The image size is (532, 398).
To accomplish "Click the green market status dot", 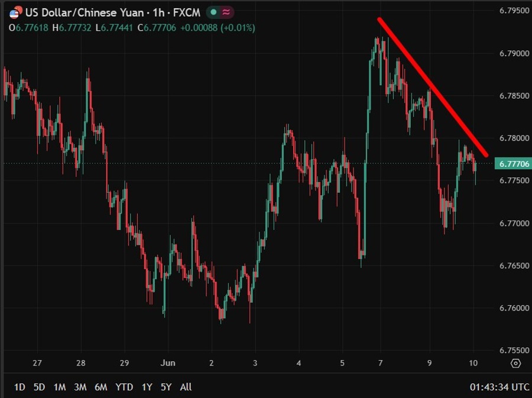I will (x=213, y=12).
